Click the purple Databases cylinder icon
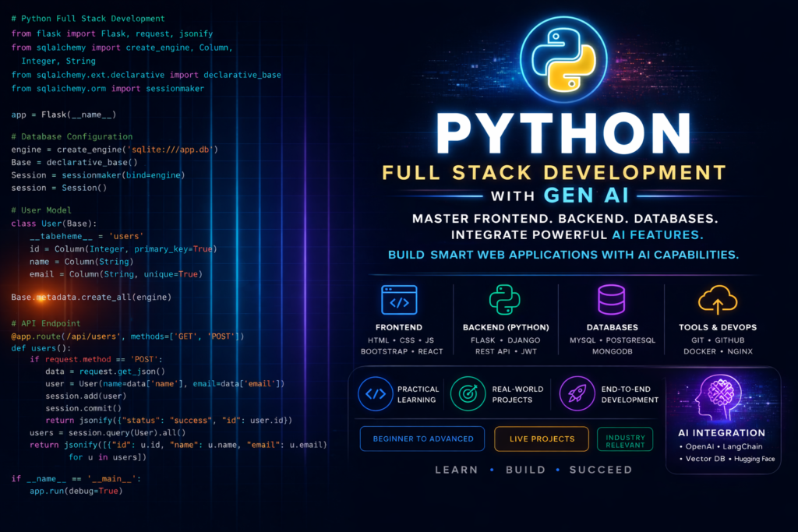 pyautogui.click(x=611, y=299)
